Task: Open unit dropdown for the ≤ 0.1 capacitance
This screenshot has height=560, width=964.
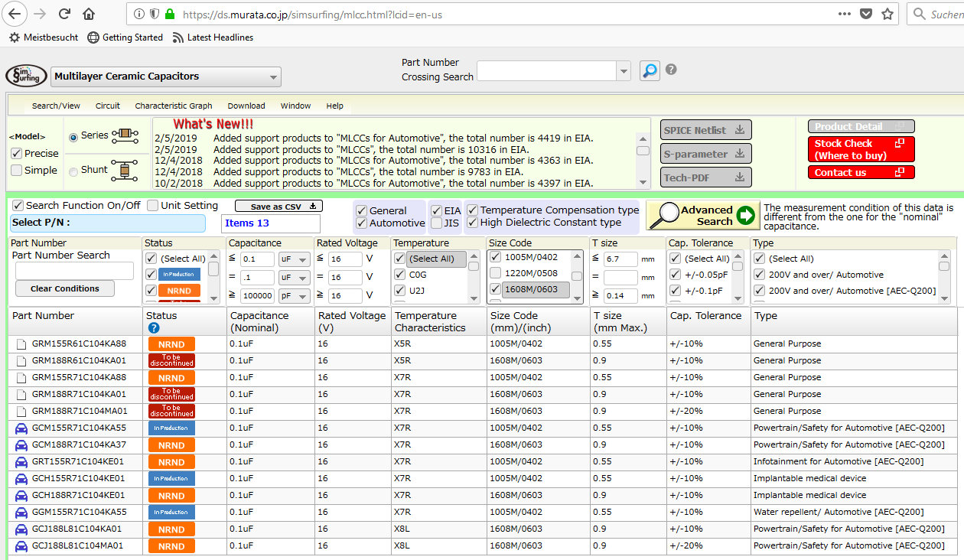Action: point(294,259)
